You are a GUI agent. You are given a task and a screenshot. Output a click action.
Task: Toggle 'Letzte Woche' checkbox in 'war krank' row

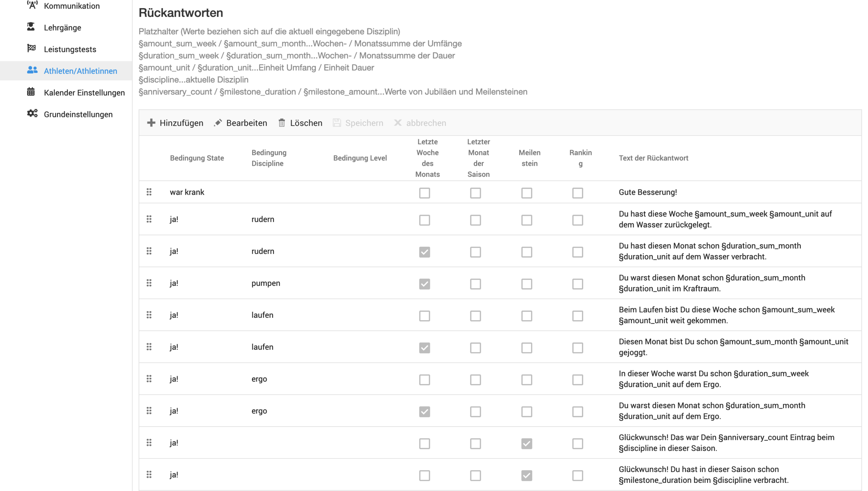click(425, 193)
